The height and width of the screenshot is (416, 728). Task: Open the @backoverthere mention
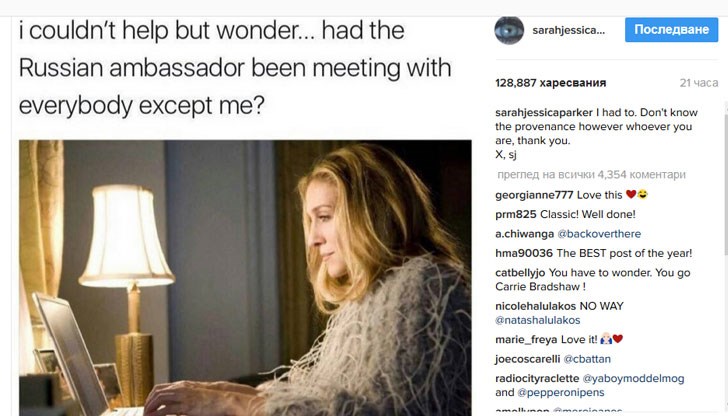[x=599, y=234]
